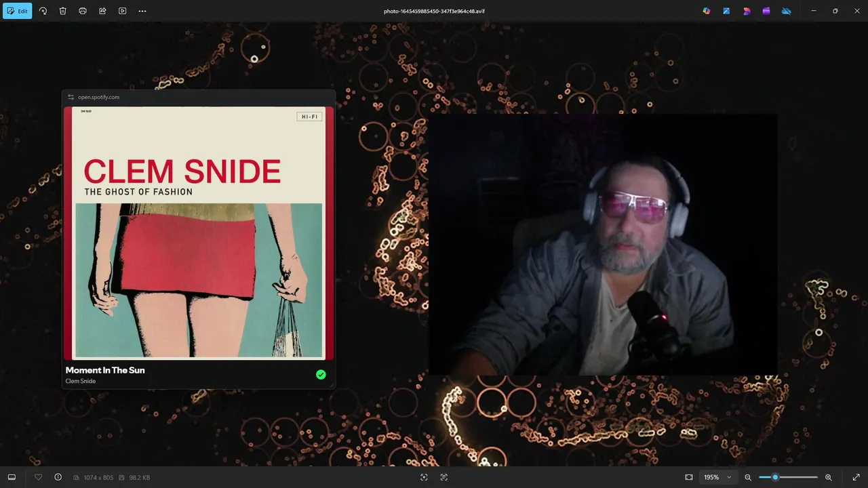Start the slideshow
The image size is (868, 488).
(x=123, y=11)
